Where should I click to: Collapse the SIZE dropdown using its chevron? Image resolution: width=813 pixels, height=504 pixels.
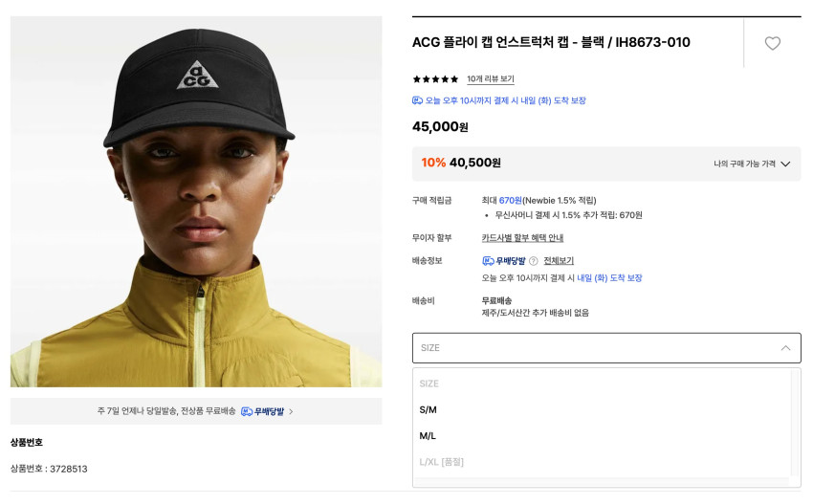pos(785,348)
